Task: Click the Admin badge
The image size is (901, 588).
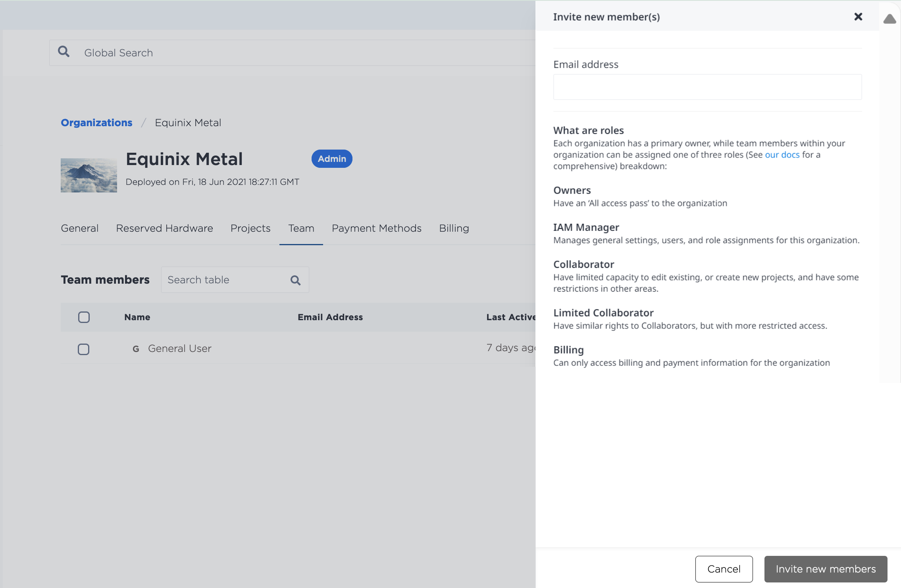Action: click(332, 159)
